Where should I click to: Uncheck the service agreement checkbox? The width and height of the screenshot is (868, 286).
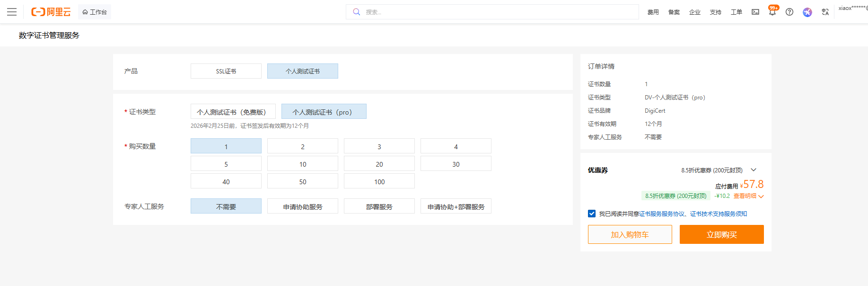pyautogui.click(x=592, y=214)
